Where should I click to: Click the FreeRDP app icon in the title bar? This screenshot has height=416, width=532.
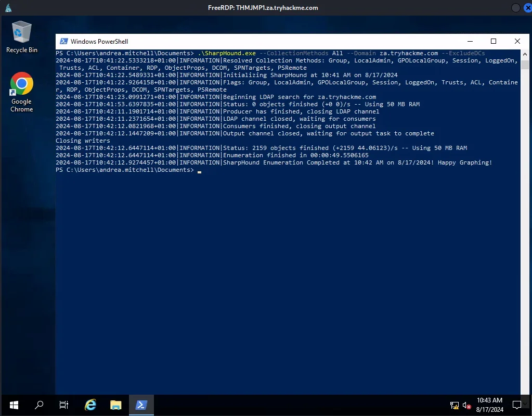[8, 8]
